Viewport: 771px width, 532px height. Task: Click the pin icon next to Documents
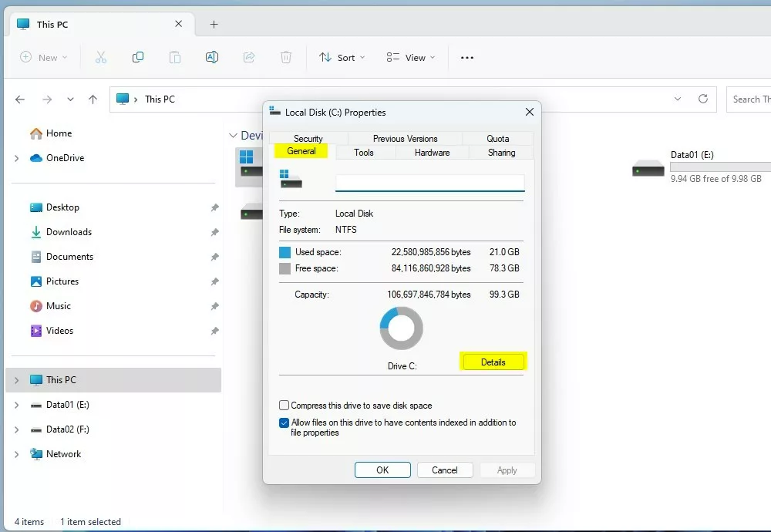[x=215, y=257]
